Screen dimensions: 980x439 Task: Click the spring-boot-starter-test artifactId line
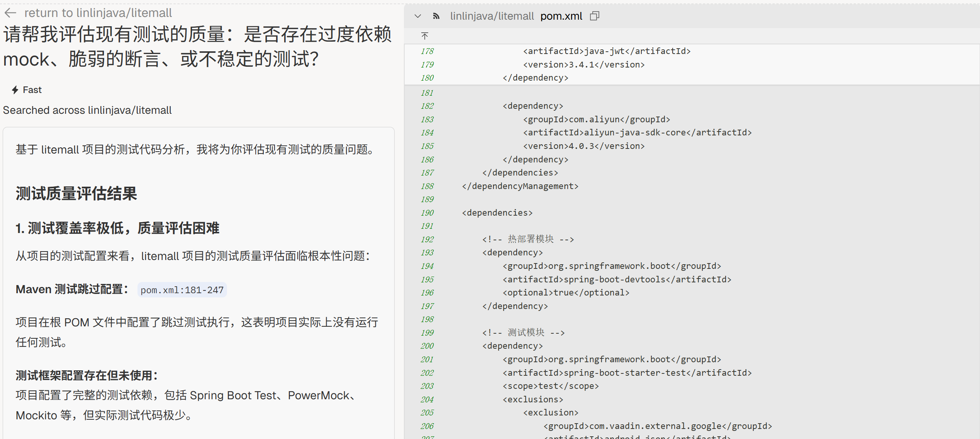[x=627, y=373]
